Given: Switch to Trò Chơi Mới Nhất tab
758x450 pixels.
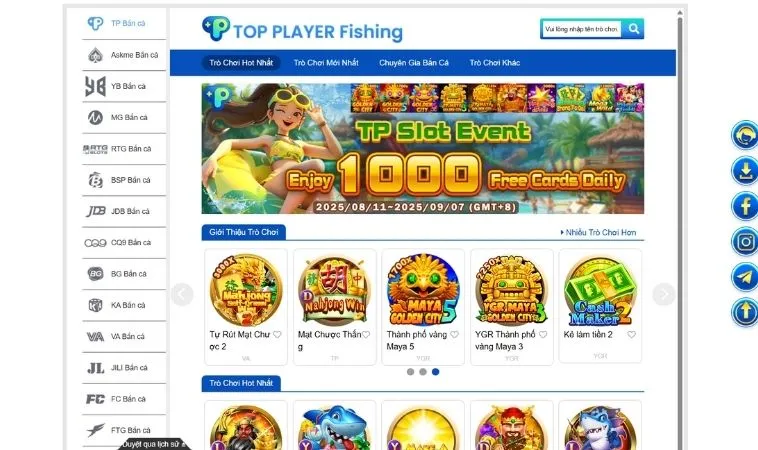Looking at the screenshot, I should (326, 63).
